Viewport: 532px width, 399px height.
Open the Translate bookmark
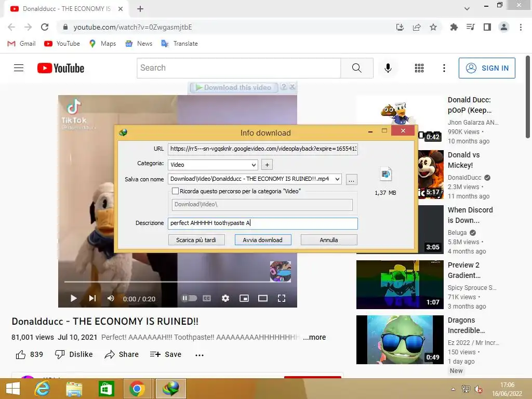click(x=179, y=44)
